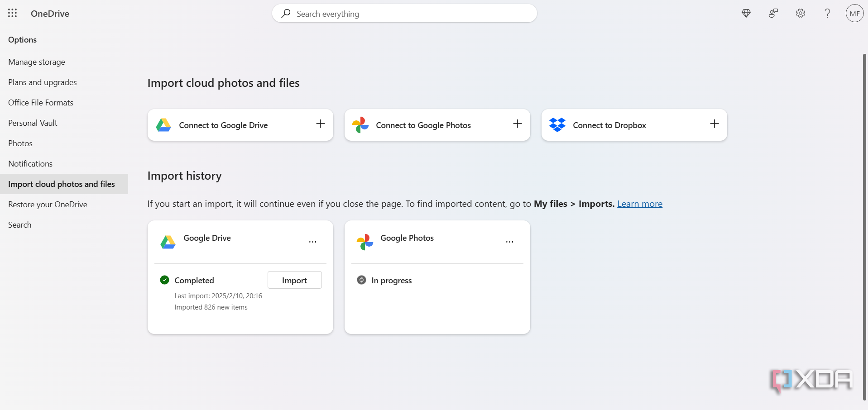Click the 'In progress' status text
The image size is (868, 410).
pos(392,281)
